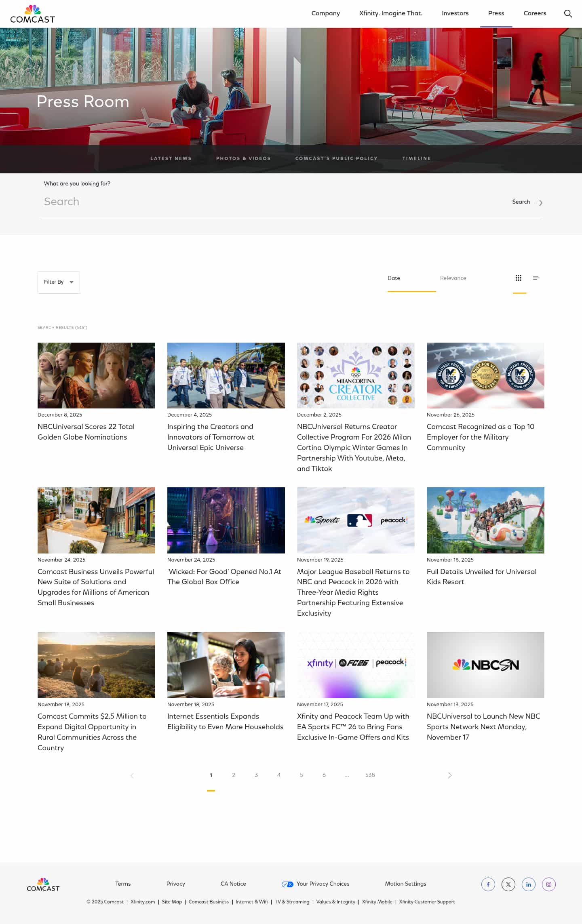The height and width of the screenshot is (924, 582).
Task: Click the privacy choices toggle icon
Action: [x=287, y=884]
